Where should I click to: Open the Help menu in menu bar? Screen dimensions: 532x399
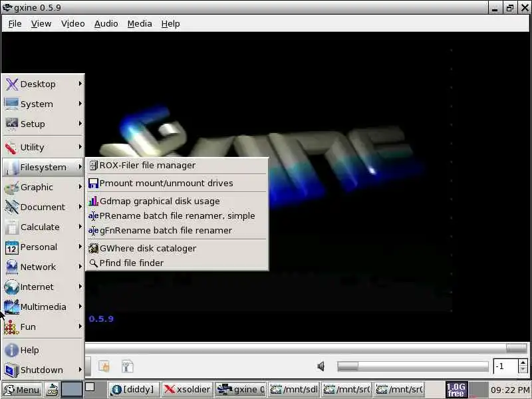(170, 24)
